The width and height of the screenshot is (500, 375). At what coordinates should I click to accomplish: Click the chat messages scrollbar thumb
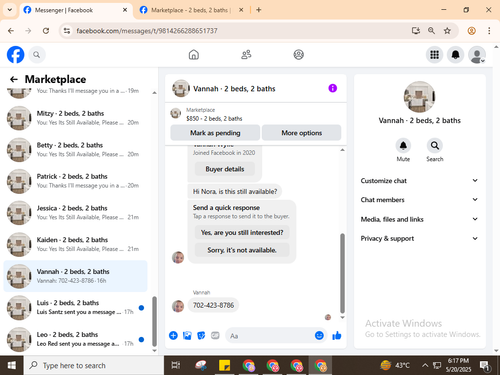click(x=342, y=273)
